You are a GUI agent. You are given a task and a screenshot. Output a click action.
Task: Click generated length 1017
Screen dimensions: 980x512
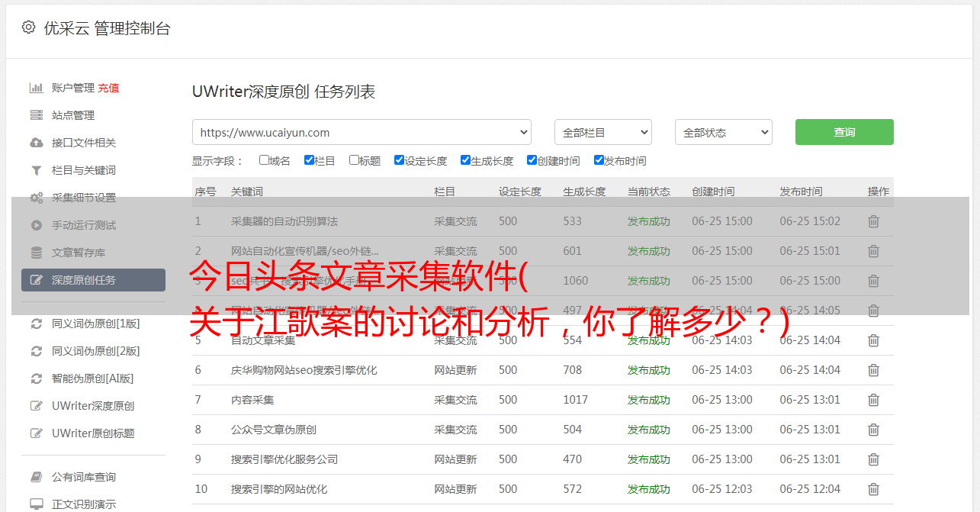pos(576,400)
